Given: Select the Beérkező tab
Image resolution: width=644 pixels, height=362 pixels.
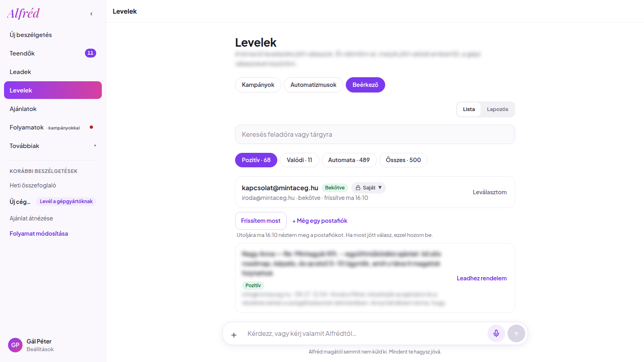Looking at the screenshot, I should (365, 85).
